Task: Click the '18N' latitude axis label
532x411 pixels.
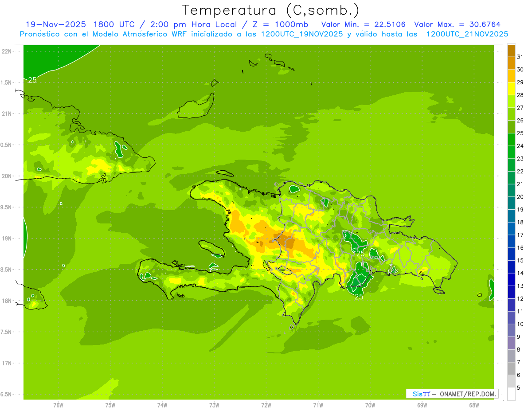Action: coord(8,301)
